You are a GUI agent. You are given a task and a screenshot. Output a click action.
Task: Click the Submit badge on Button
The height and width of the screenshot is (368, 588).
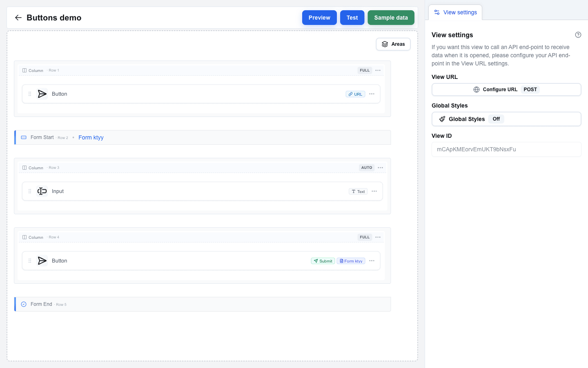[x=323, y=261]
